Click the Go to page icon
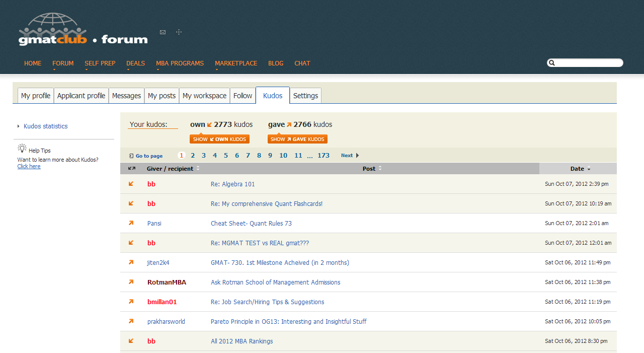This screenshot has width=644, height=353. 131,156
